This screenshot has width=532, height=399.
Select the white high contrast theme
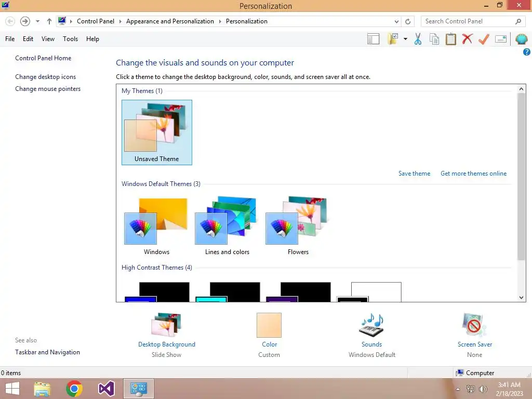coord(369,292)
